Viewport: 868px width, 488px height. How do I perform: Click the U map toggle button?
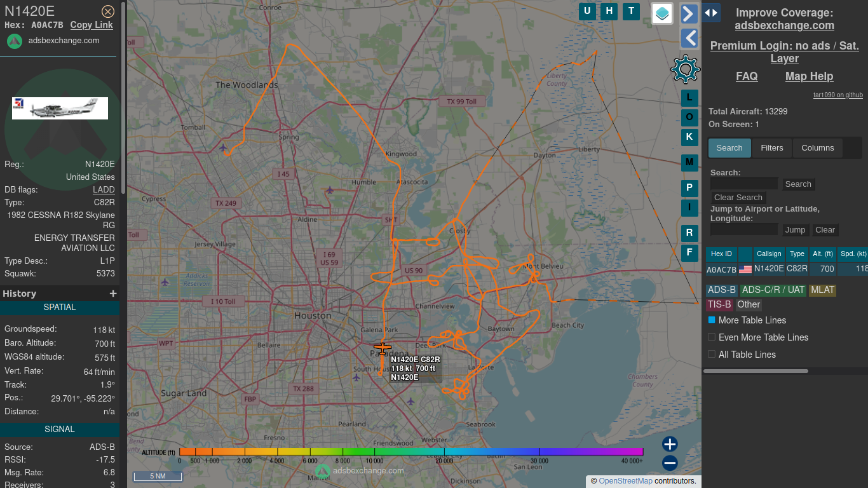click(587, 11)
